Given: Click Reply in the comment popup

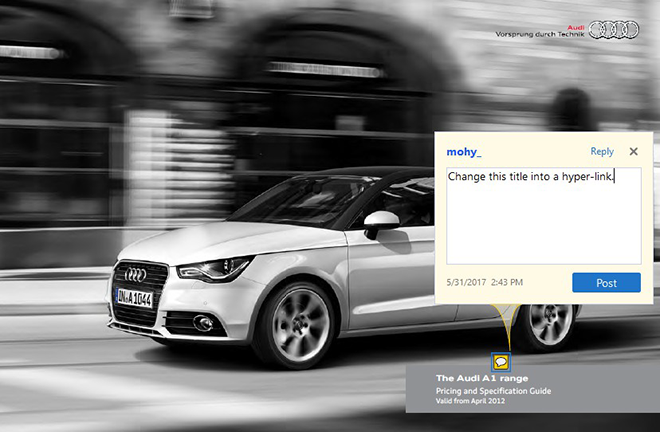Looking at the screenshot, I should click(602, 152).
